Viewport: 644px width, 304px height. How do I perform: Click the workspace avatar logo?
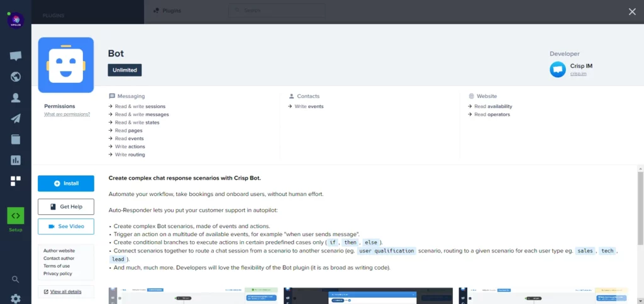[x=16, y=20]
